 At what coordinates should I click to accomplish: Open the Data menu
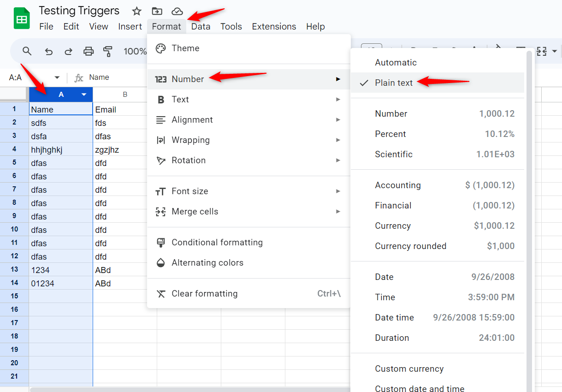pos(201,26)
